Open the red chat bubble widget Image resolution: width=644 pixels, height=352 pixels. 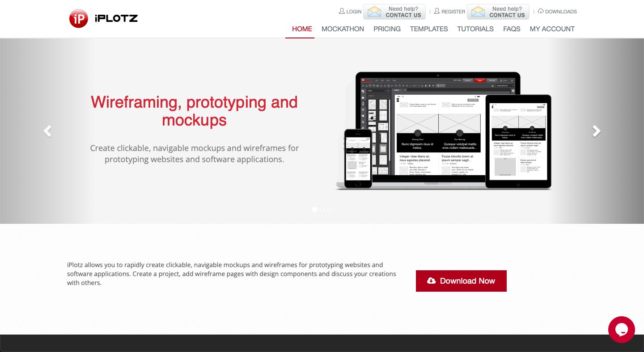622,330
